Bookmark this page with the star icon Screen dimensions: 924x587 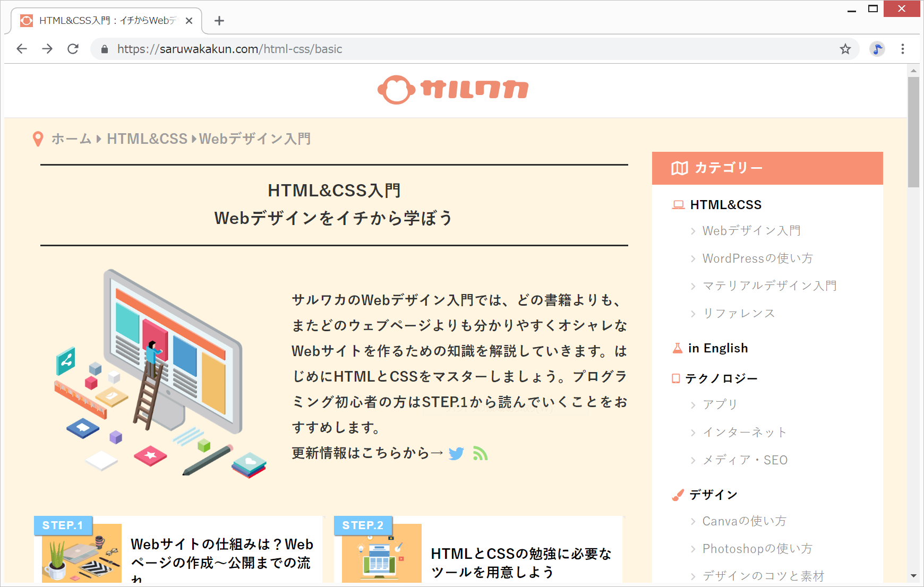845,49
